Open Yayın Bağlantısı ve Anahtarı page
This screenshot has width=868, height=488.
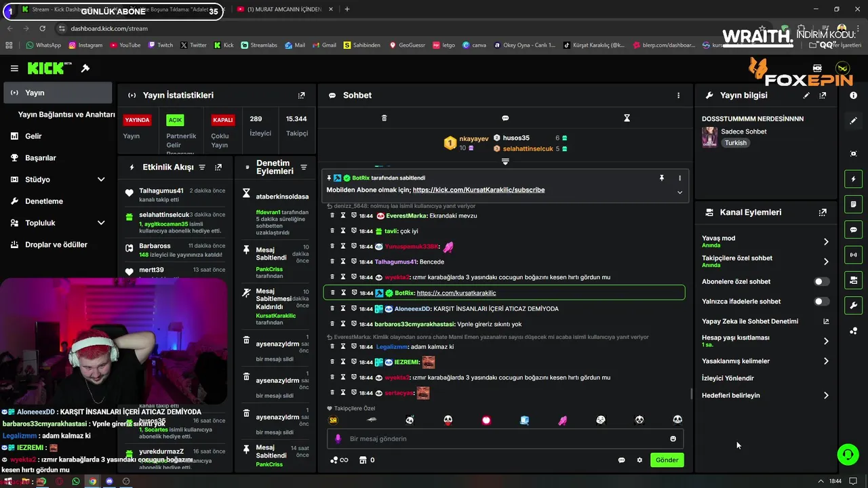(x=66, y=115)
